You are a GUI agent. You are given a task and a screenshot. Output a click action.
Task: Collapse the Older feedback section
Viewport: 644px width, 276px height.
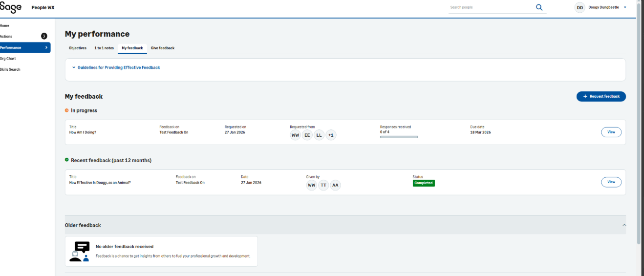pyautogui.click(x=623, y=225)
